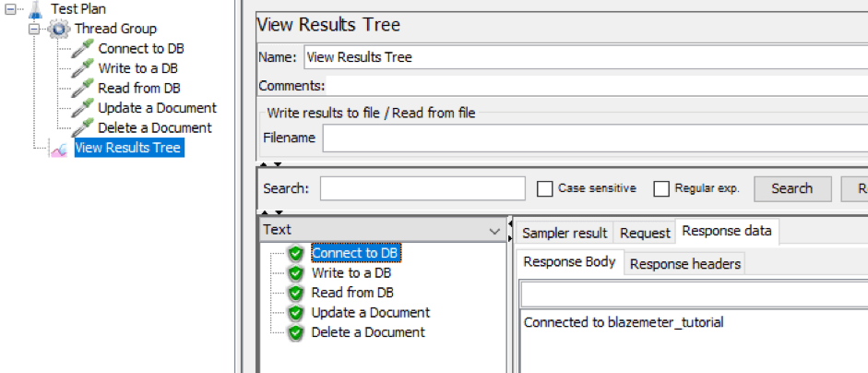Click the Thread Group gear icon
This screenshot has width=868, height=373.
[x=59, y=29]
